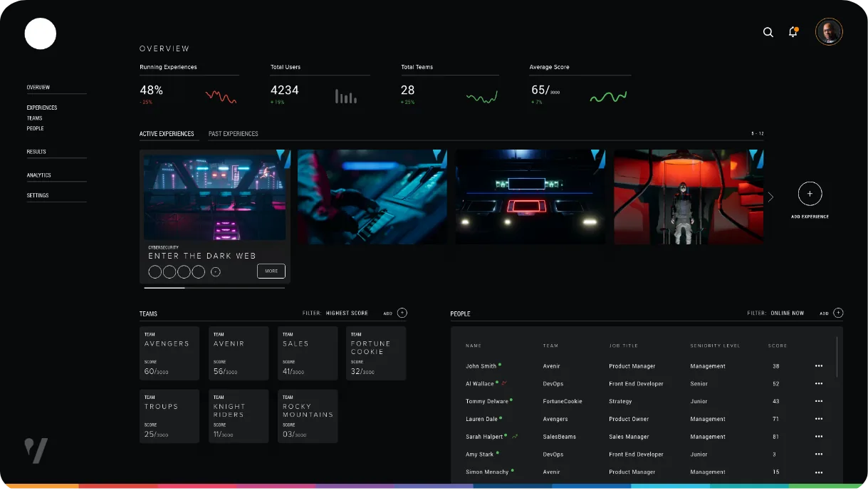This screenshot has width=868, height=493.
Task: Click the Add Experience label
Action: [x=810, y=217]
